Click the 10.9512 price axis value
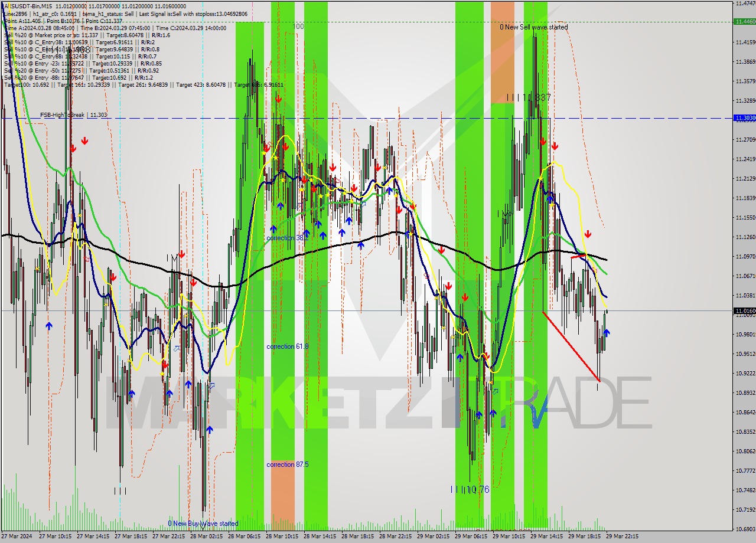Screen dimensions: 756x543 point(746,354)
